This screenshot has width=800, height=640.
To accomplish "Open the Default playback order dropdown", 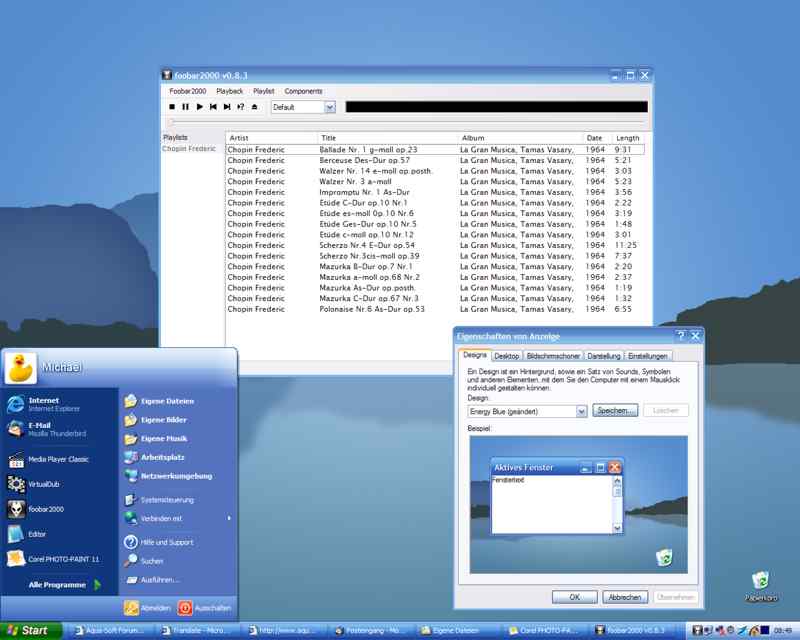I will 330,107.
